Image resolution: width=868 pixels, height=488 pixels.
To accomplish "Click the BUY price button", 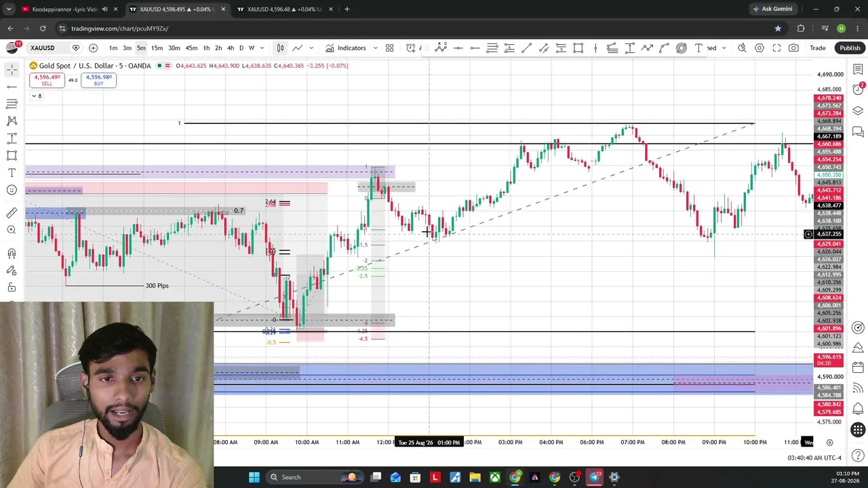I will click(98, 80).
